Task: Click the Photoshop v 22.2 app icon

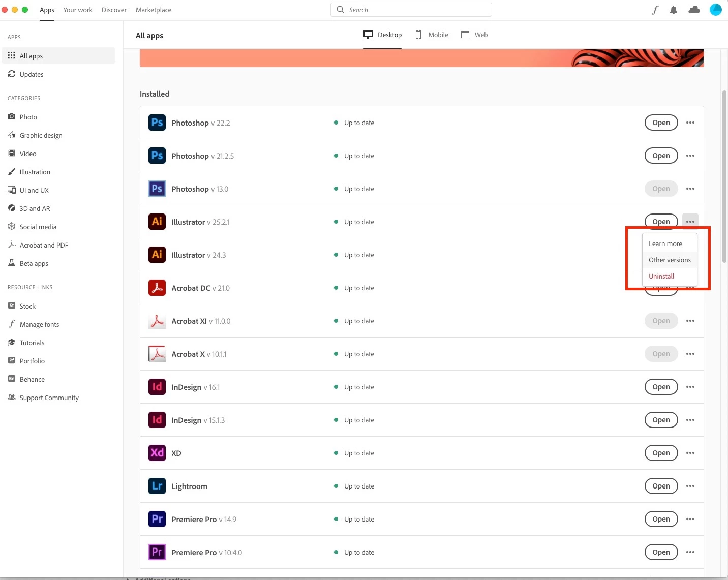Action: click(157, 123)
